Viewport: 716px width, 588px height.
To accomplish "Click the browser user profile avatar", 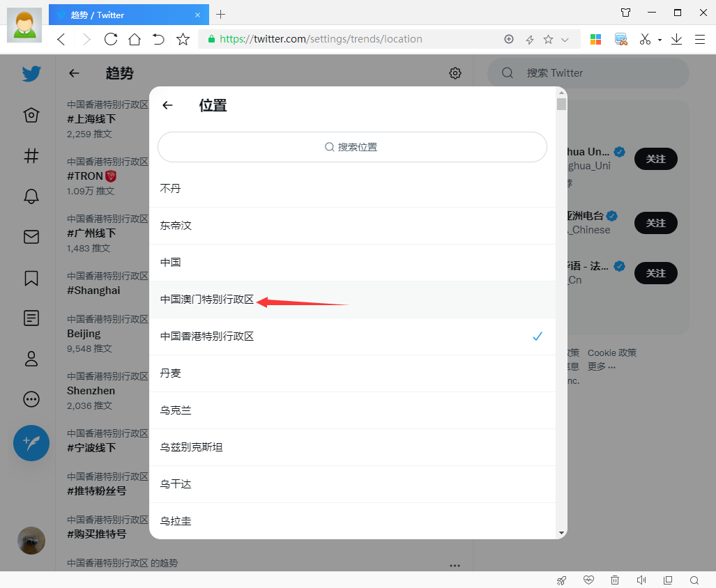I will (x=24, y=24).
